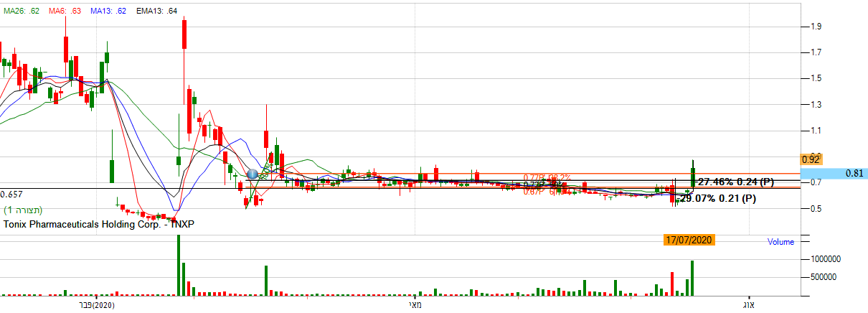
Task: Click the Tonix Pharmaceuticals TNXP title
Action: [x=99, y=225]
